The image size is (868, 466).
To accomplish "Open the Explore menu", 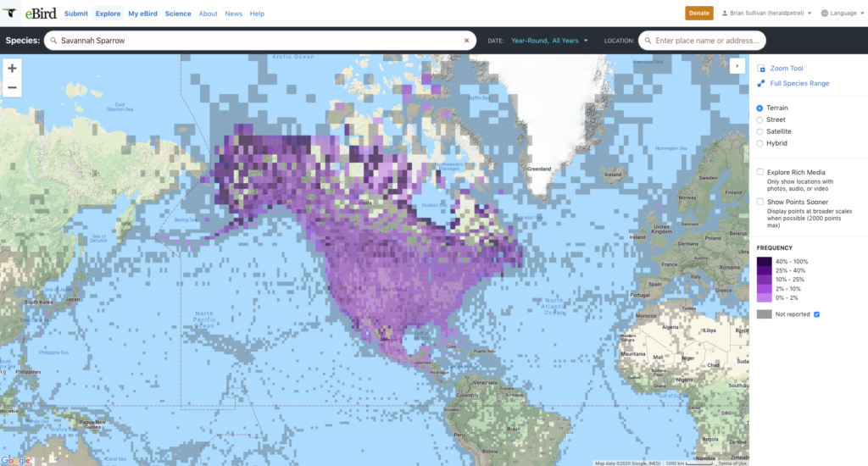I will (x=108, y=14).
